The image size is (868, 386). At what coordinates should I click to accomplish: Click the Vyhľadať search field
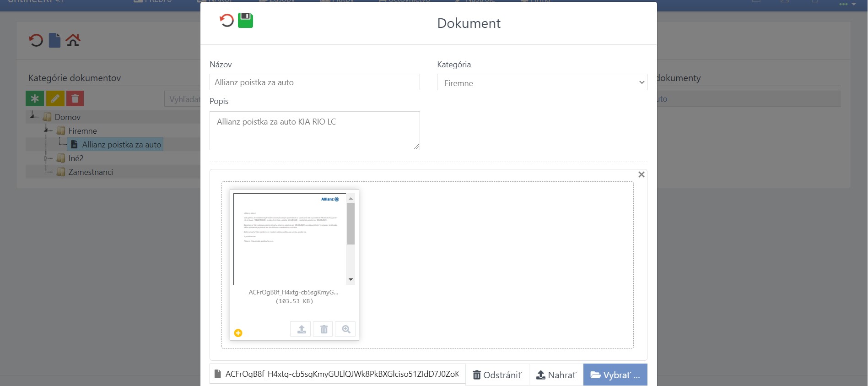point(183,99)
